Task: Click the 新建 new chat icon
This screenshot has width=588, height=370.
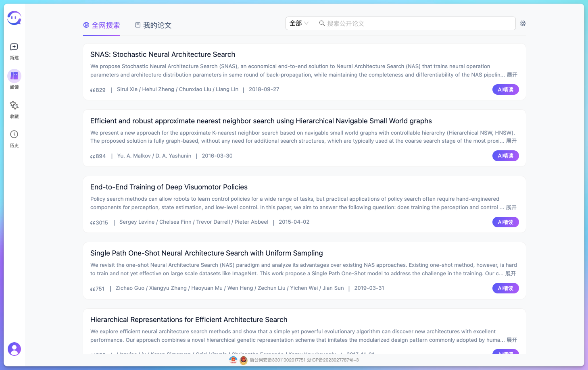Action: tap(14, 47)
